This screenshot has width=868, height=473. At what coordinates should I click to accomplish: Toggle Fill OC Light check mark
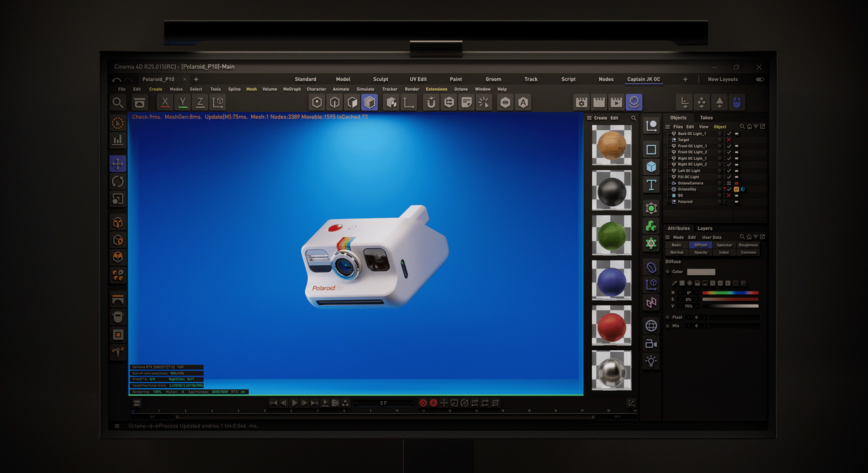click(729, 177)
